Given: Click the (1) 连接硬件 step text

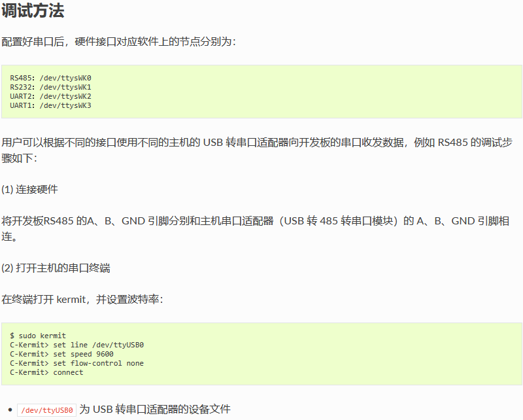Looking at the screenshot, I should coord(29,190).
